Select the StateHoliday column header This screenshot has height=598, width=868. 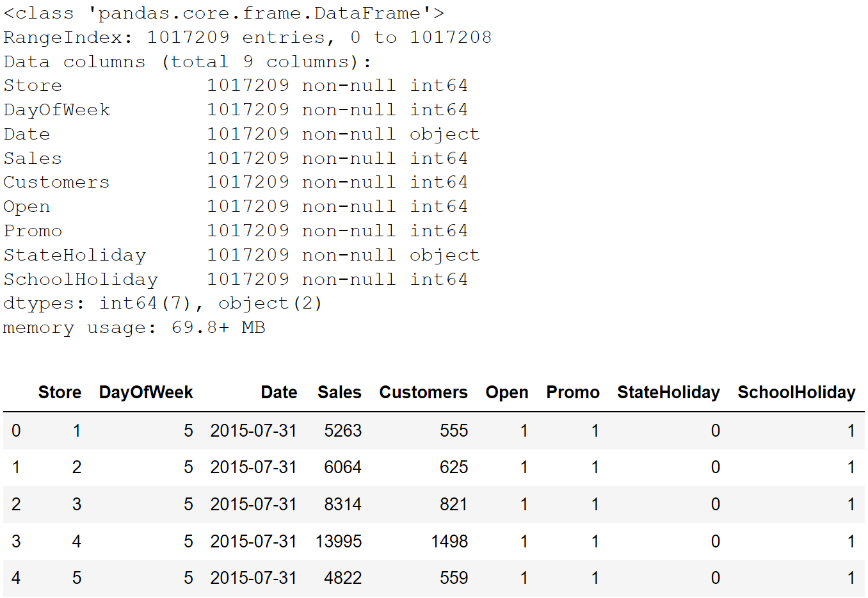click(x=668, y=392)
